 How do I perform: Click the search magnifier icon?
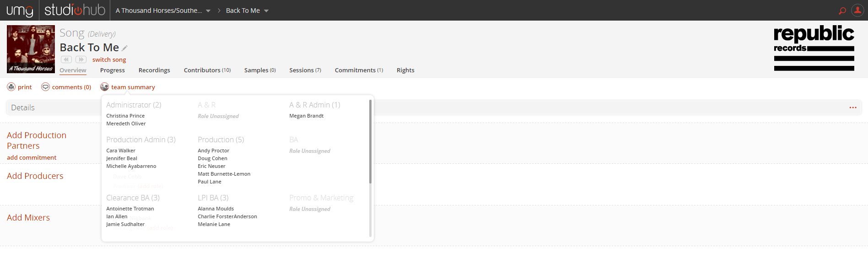point(842,11)
